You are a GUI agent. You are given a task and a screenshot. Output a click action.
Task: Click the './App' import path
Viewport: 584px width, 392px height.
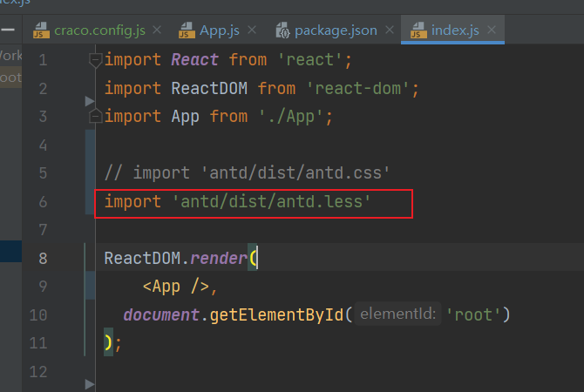[291, 117]
